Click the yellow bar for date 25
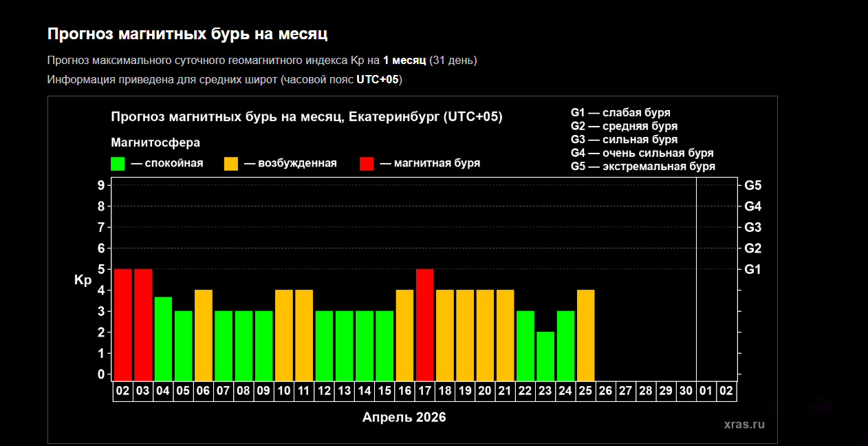Image resolution: width=868 pixels, height=446 pixels. click(x=586, y=335)
